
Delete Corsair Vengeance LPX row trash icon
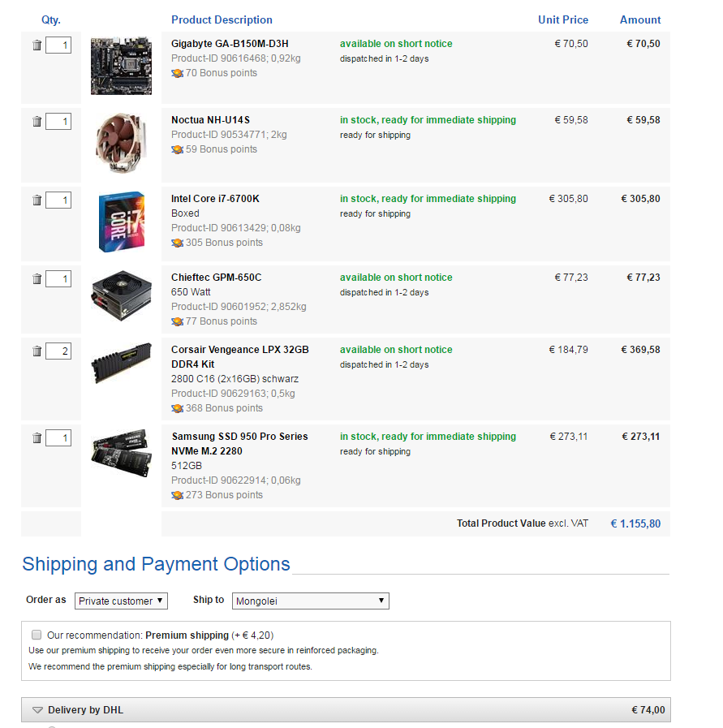(x=37, y=351)
